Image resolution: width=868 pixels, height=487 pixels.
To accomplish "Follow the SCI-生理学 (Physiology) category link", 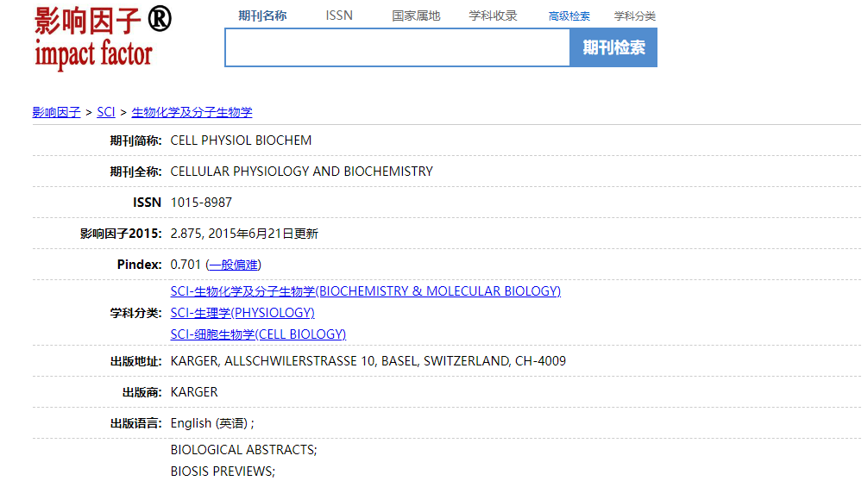I will pos(242,313).
